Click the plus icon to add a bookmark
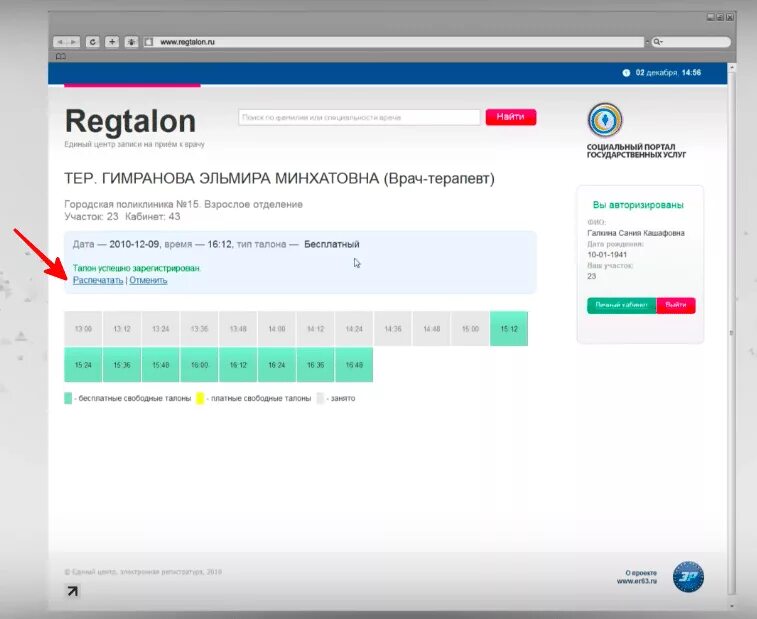Image resolution: width=757 pixels, height=619 pixels. (x=112, y=42)
